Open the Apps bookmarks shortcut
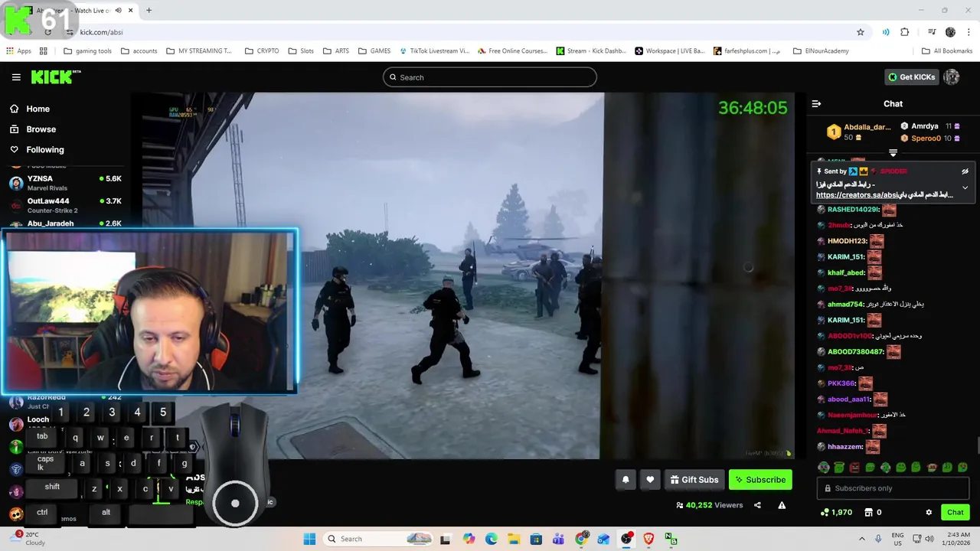The width and height of the screenshot is (980, 551). (x=18, y=51)
